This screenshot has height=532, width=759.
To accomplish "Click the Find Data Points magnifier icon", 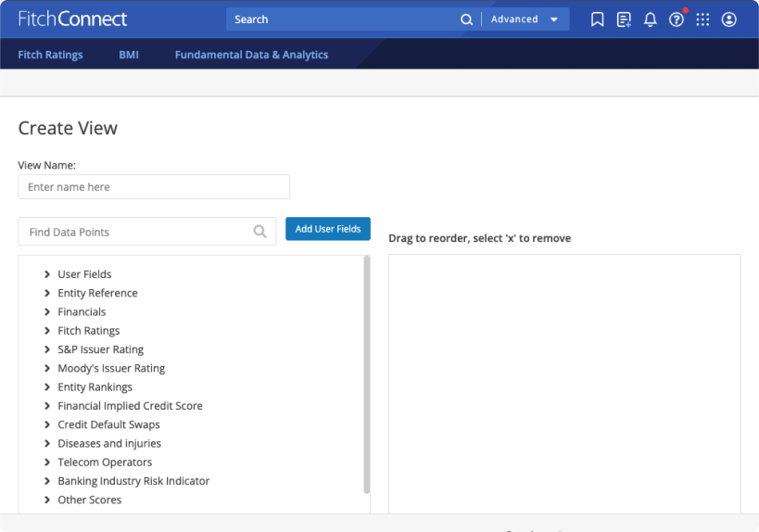I will click(x=260, y=232).
